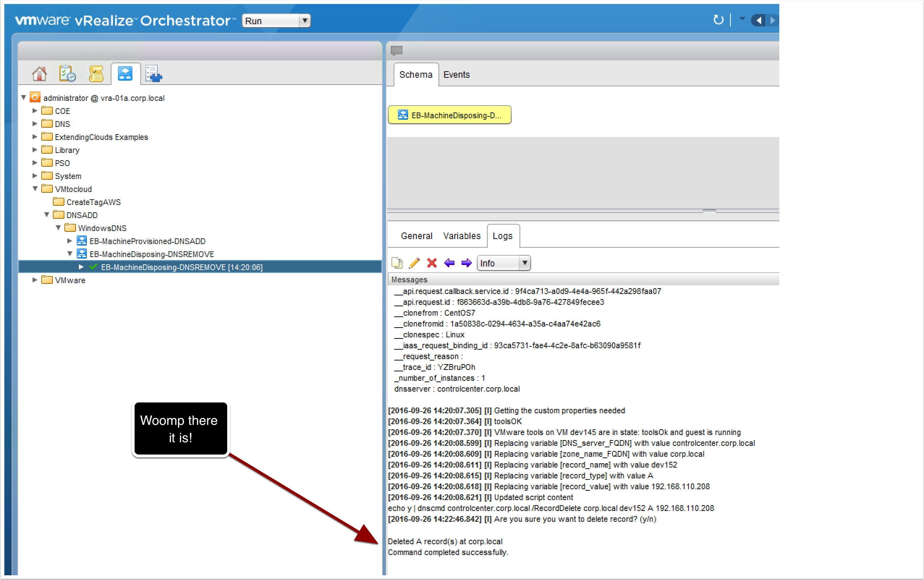Collapse the administrator root node

(x=24, y=97)
